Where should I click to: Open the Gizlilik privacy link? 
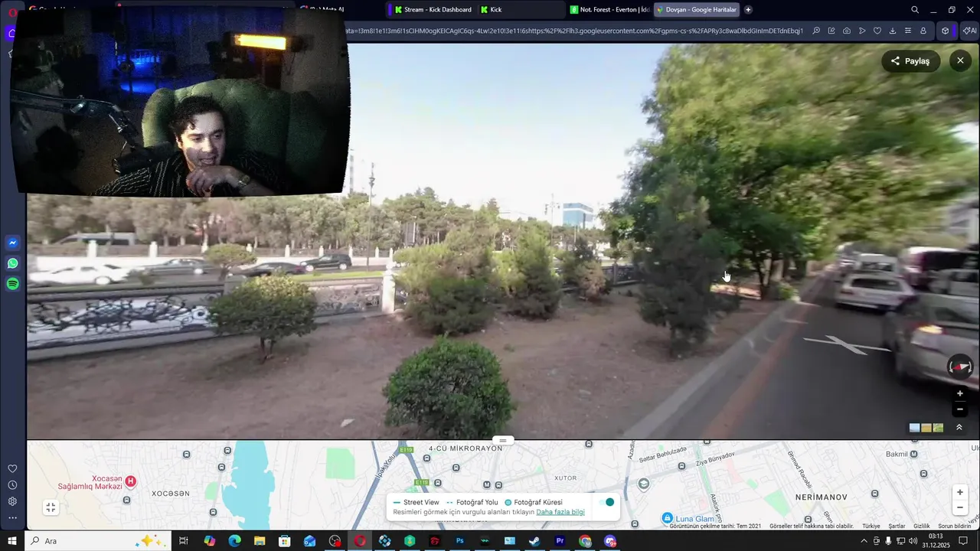921,527
